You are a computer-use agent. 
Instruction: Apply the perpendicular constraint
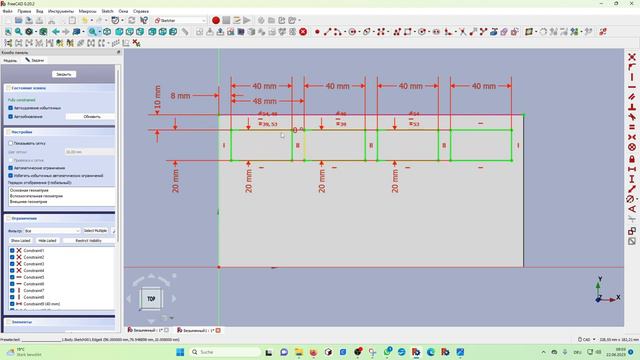[632, 107]
